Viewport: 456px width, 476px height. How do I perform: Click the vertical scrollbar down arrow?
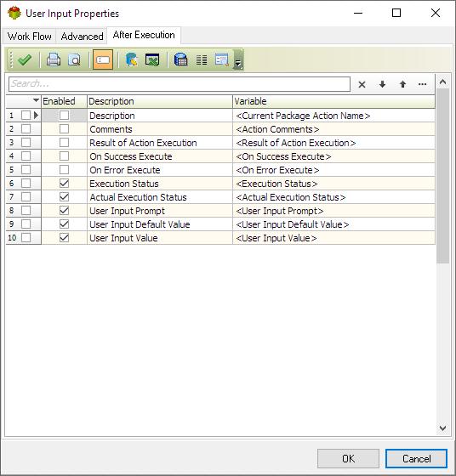point(442,428)
